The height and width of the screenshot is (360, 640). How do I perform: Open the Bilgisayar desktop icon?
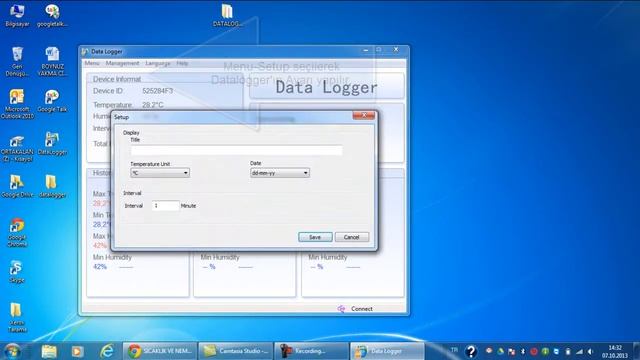(x=17, y=15)
